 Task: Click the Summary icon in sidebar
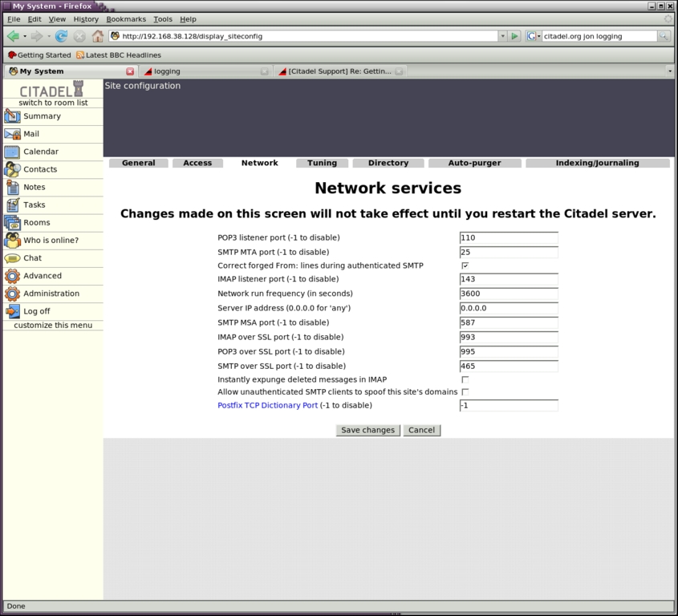coord(12,116)
